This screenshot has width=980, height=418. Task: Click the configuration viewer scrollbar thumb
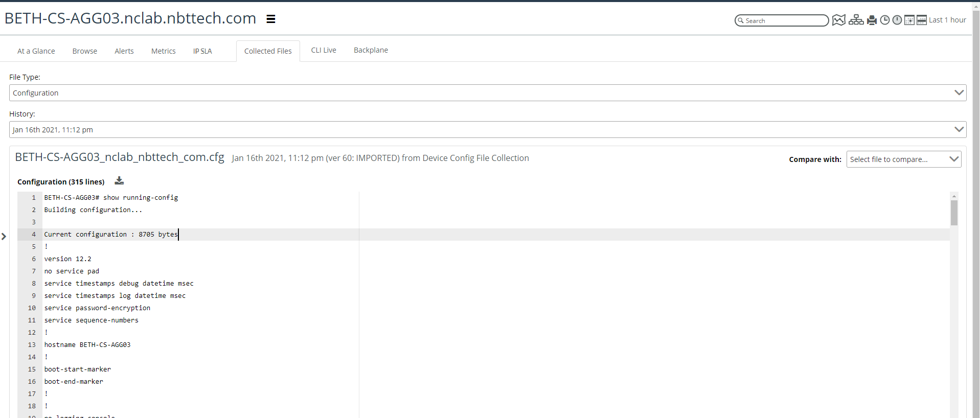954,213
